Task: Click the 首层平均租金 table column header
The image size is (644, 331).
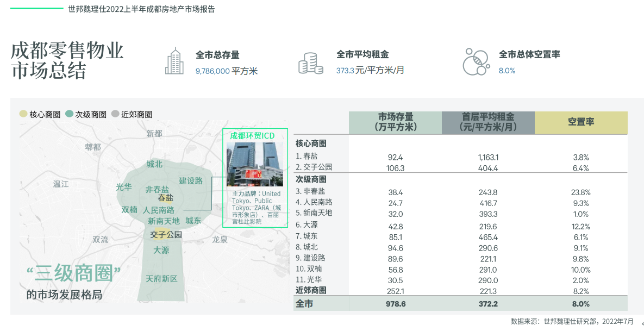Action: [488, 122]
